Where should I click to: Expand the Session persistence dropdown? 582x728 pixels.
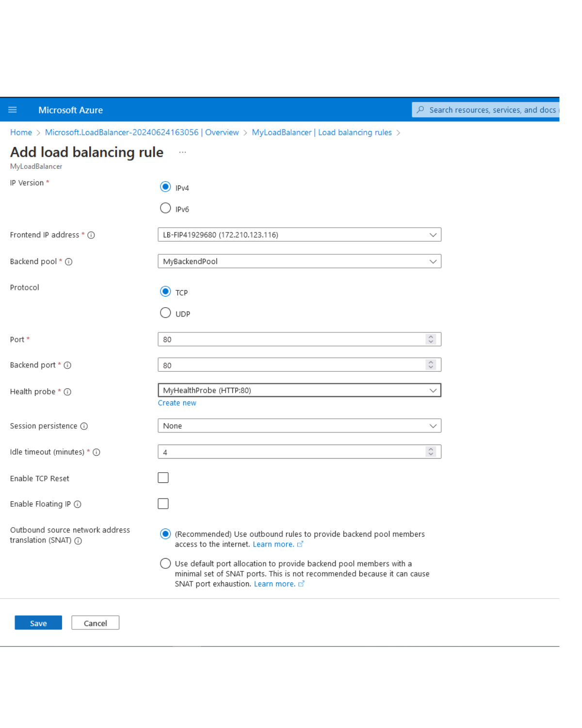pos(299,426)
